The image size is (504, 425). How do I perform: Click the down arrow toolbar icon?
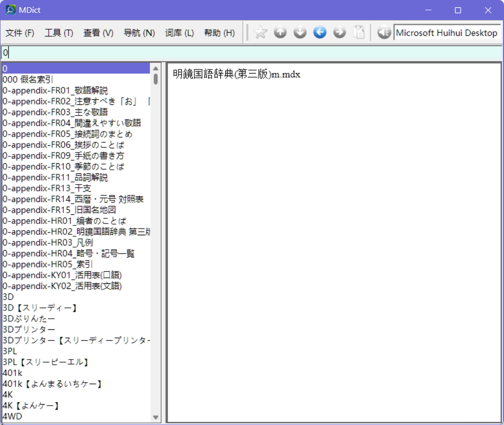click(300, 32)
